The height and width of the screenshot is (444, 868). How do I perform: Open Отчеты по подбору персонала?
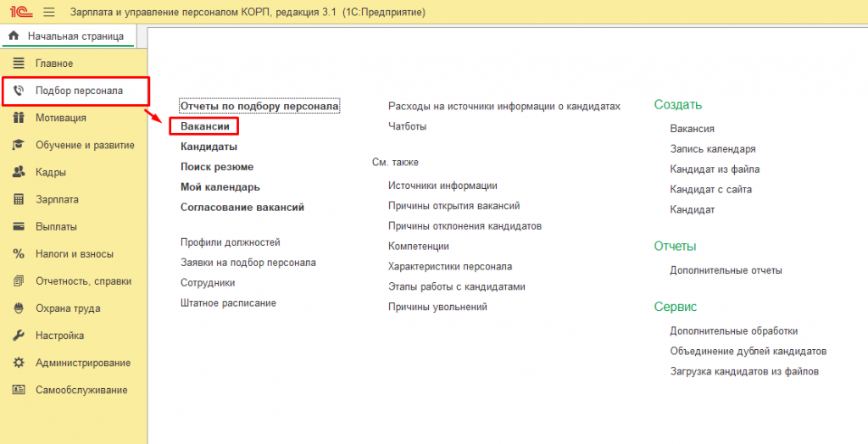pyautogui.click(x=259, y=106)
